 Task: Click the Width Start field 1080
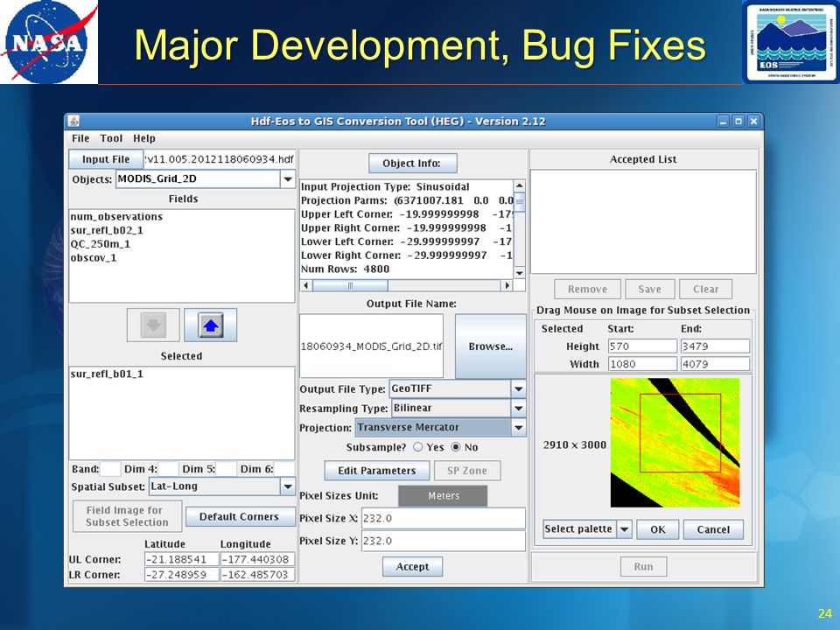point(642,364)
